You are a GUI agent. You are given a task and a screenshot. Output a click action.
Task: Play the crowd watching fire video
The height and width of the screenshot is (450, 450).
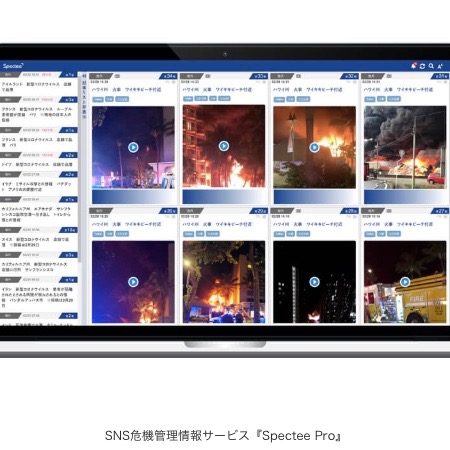224,282
